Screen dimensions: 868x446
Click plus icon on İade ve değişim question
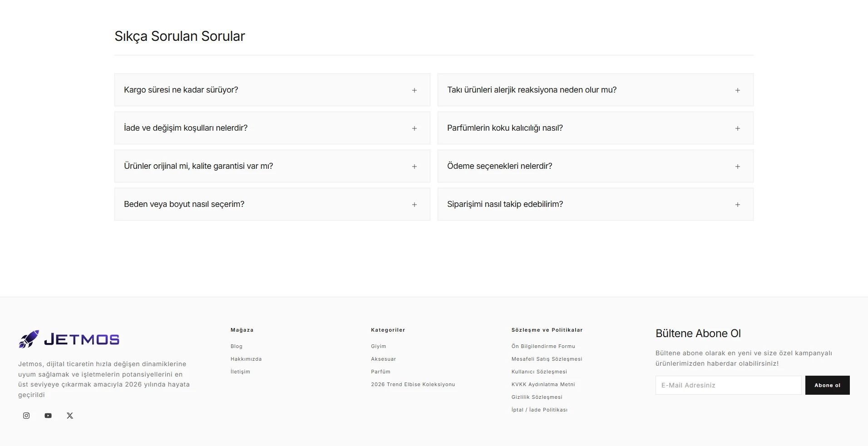(x=414, y=128)
